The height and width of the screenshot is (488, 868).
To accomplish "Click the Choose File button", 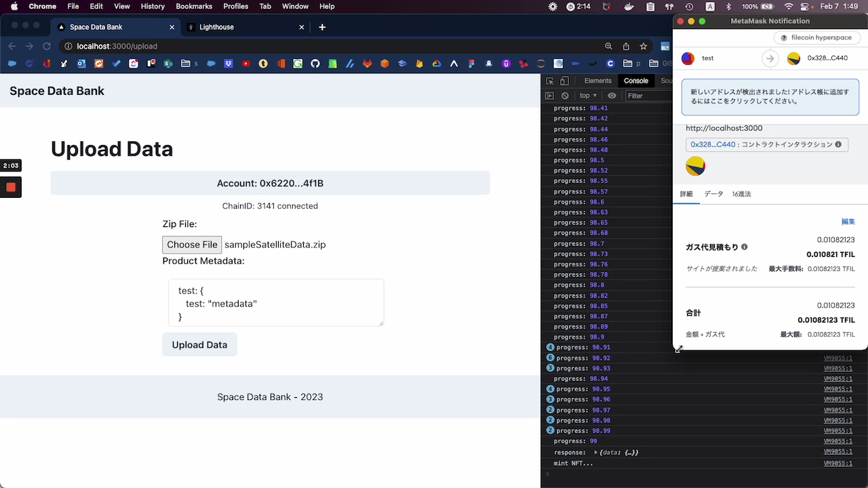I will (x=192, y=245).
